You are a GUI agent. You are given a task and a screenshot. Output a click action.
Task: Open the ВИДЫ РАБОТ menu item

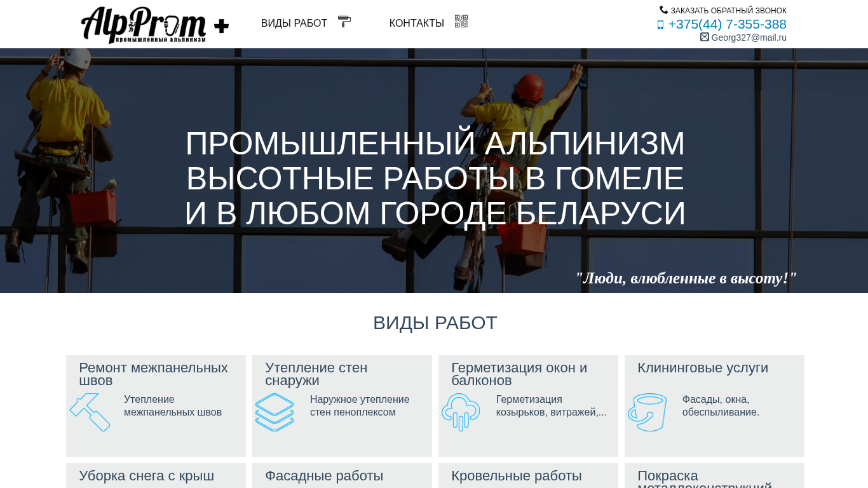coord(294,24)
